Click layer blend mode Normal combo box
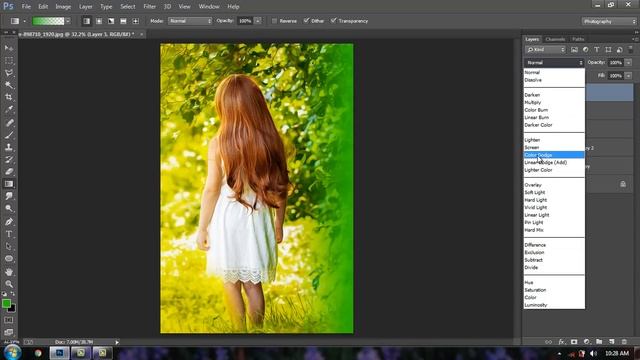Image resolution: width=640 pixels, height=360 pixels. [x=554, y=62]
